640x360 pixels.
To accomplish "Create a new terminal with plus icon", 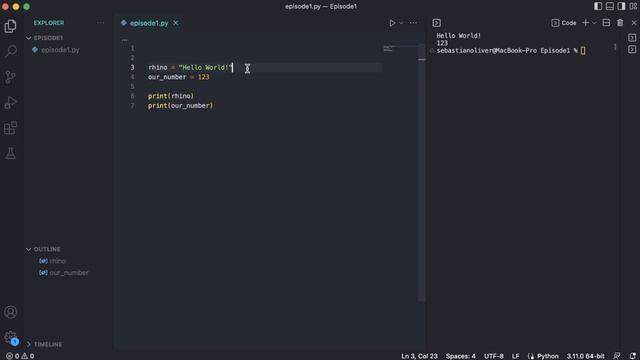I will coord(585,23).
